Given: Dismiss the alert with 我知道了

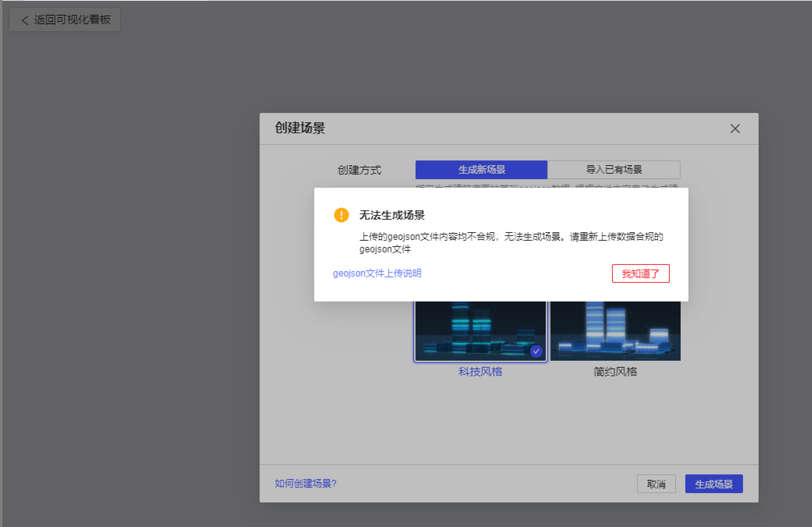Looking at the screenshot, I should click(640, 273).
